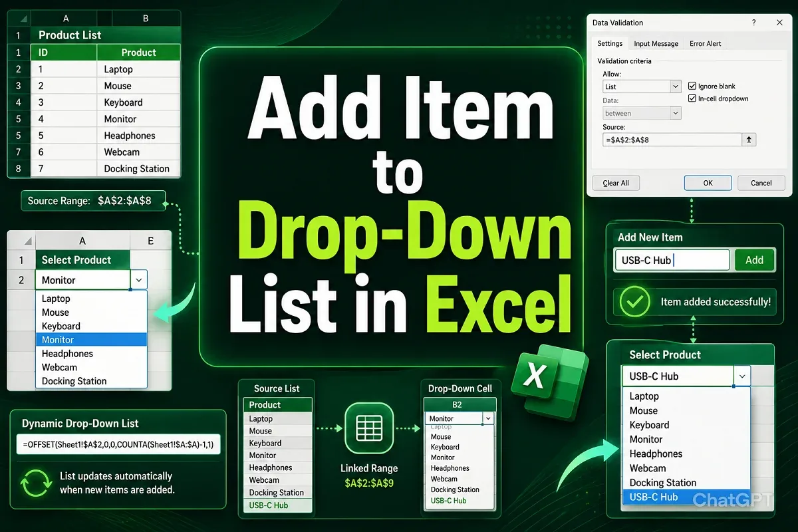Select Docking Station in left Select Product list
Screen dimensions: 798x532
pos(91,381)
